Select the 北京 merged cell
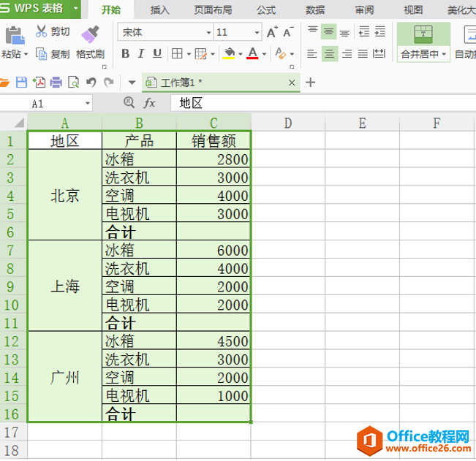Screen dimensions: 476x461 [x=65, y=196]
